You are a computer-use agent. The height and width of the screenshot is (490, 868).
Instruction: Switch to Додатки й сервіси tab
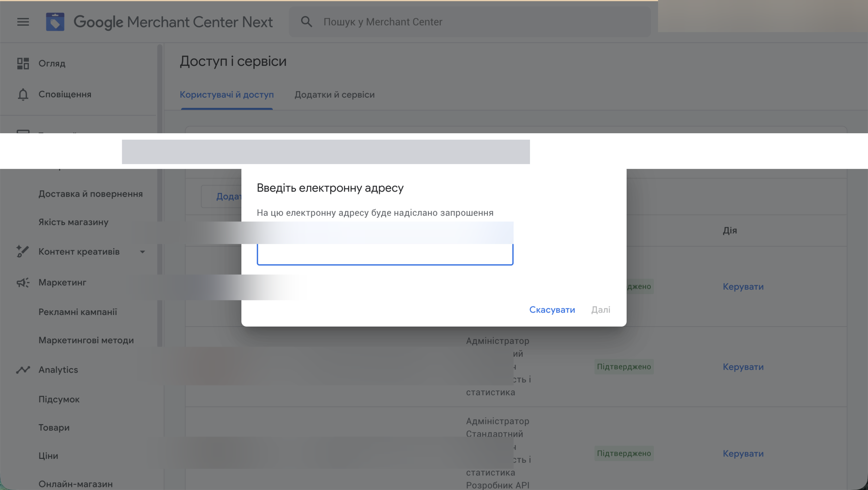click(335, 95)
